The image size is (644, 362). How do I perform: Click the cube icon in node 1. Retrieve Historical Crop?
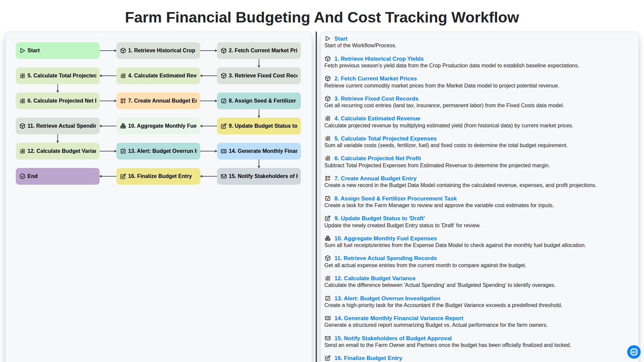pos(123,51)
